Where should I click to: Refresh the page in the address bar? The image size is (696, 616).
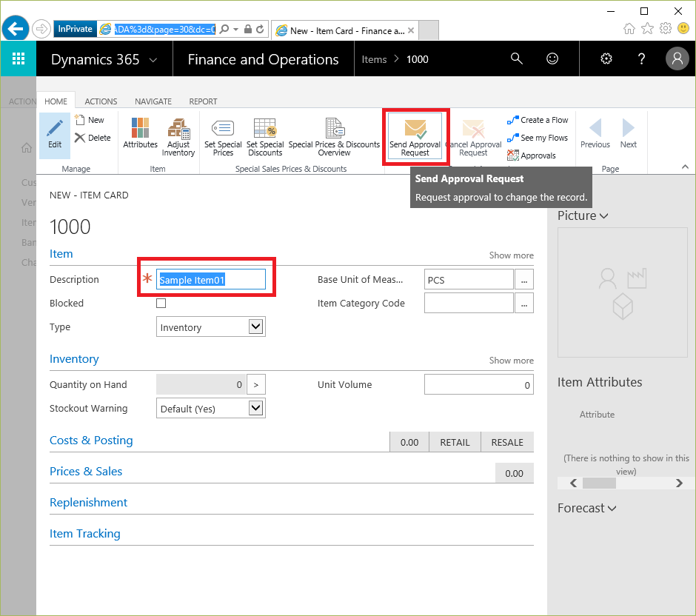pos(260,30)
